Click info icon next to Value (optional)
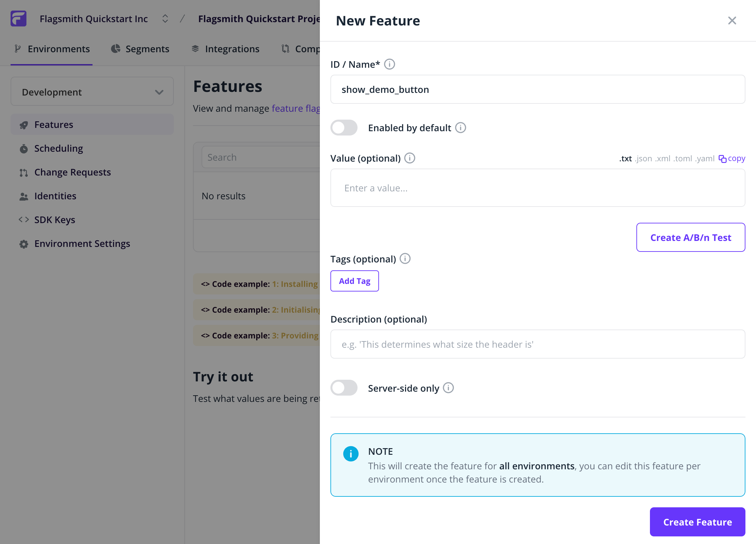 (x=410, y=158)
